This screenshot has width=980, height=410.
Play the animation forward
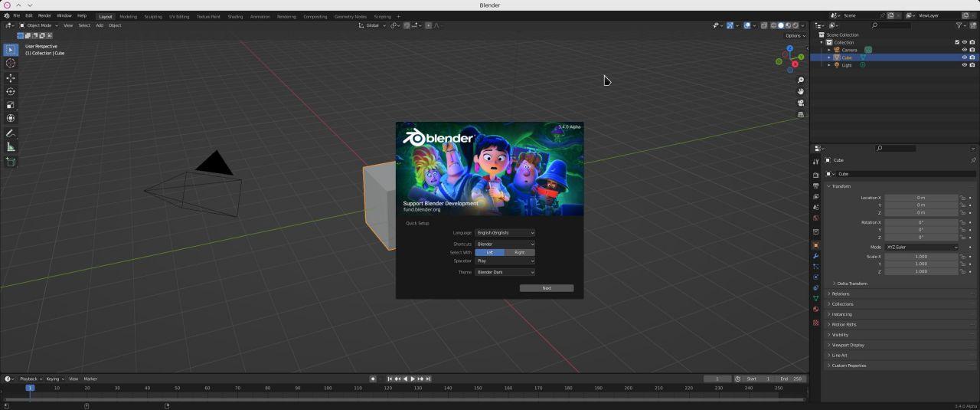pyautogui.click(x=413, y=379)
